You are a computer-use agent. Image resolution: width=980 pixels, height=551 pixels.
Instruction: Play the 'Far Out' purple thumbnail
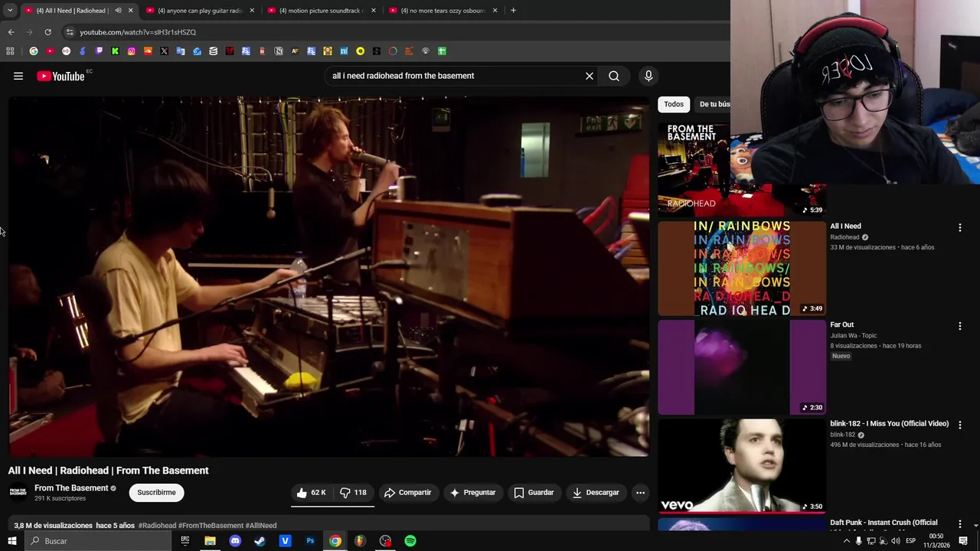pyautogui.click(x=742, y=367)
